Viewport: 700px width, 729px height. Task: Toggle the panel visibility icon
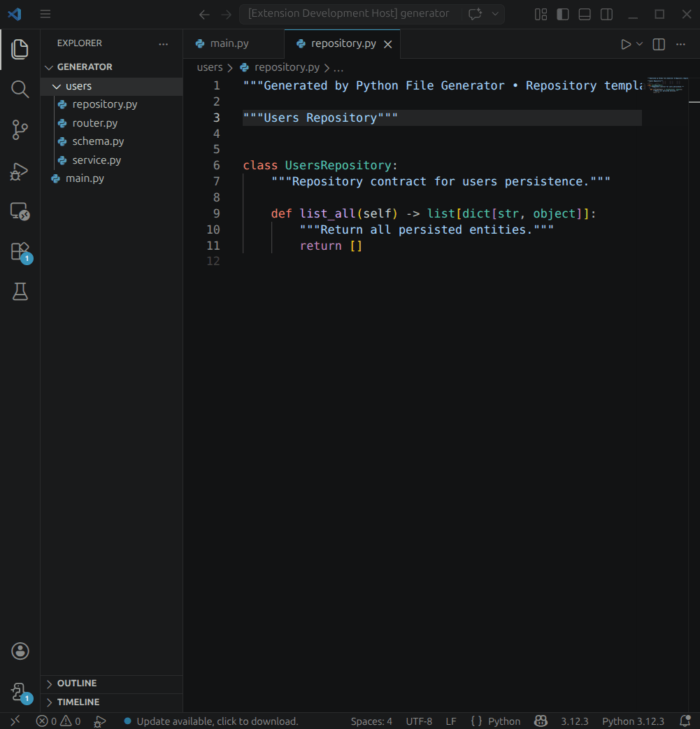point(584,14)
